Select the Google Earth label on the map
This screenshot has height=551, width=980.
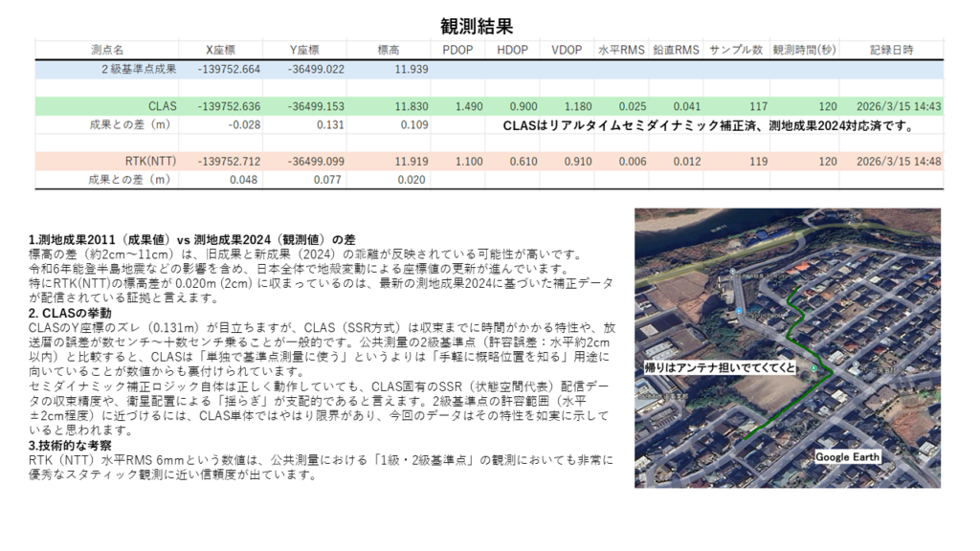point(847,457)
